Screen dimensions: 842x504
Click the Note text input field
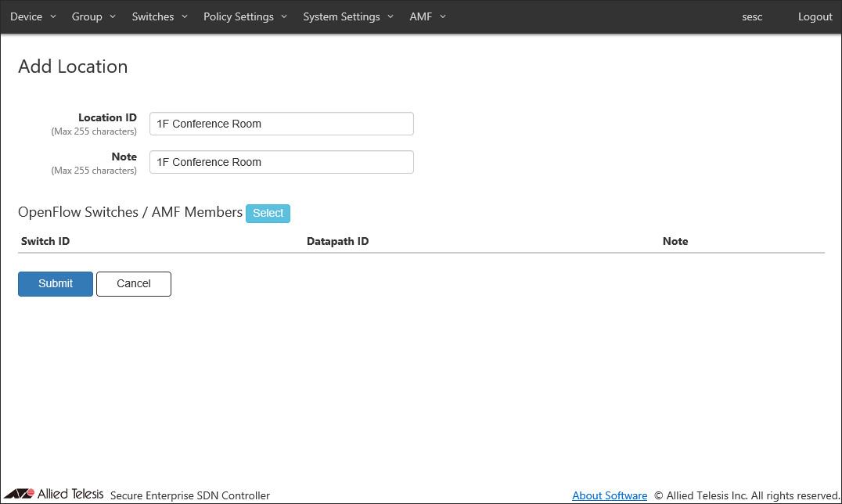(x=281, y=162)
